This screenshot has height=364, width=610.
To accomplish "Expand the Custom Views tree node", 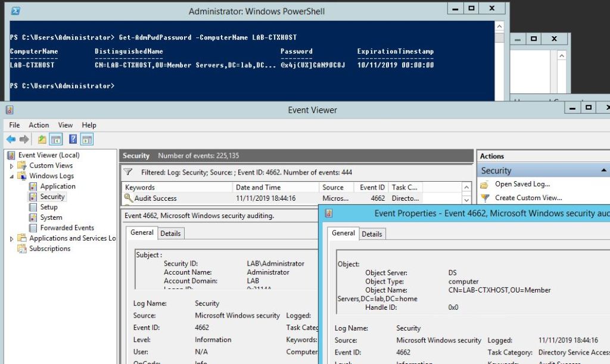I will click(11, 166).
